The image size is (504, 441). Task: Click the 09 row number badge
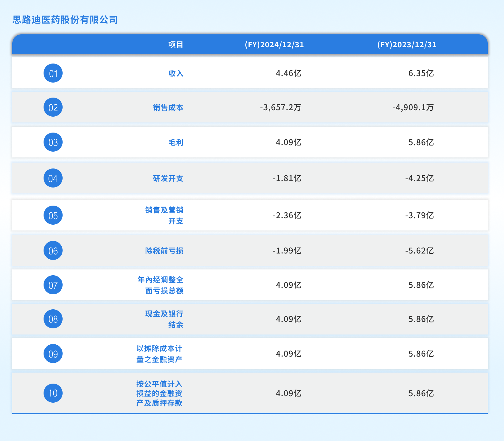[53, 354]
